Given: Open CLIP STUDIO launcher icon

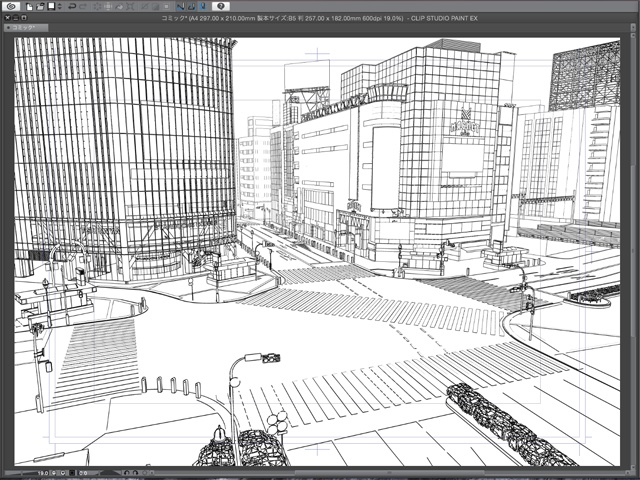Looking at the screenshot, I should 11,6.
